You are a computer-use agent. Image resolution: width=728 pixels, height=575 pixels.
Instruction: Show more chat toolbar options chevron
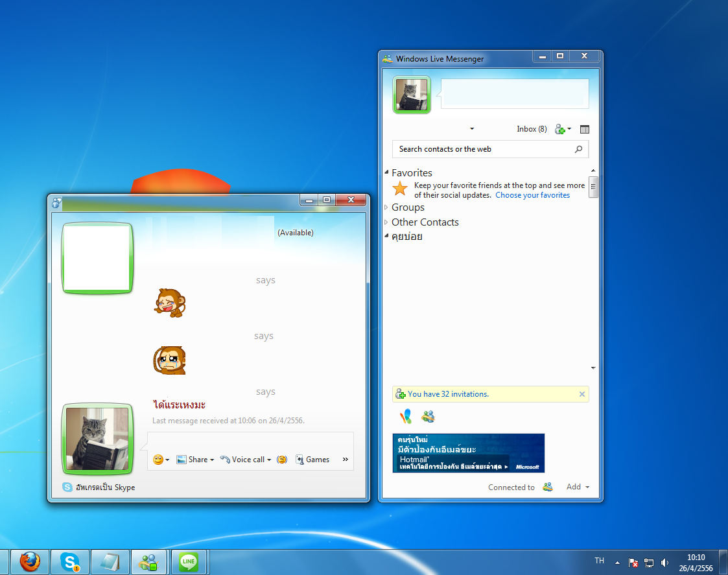pyautogui.click(x=346, y=459)
